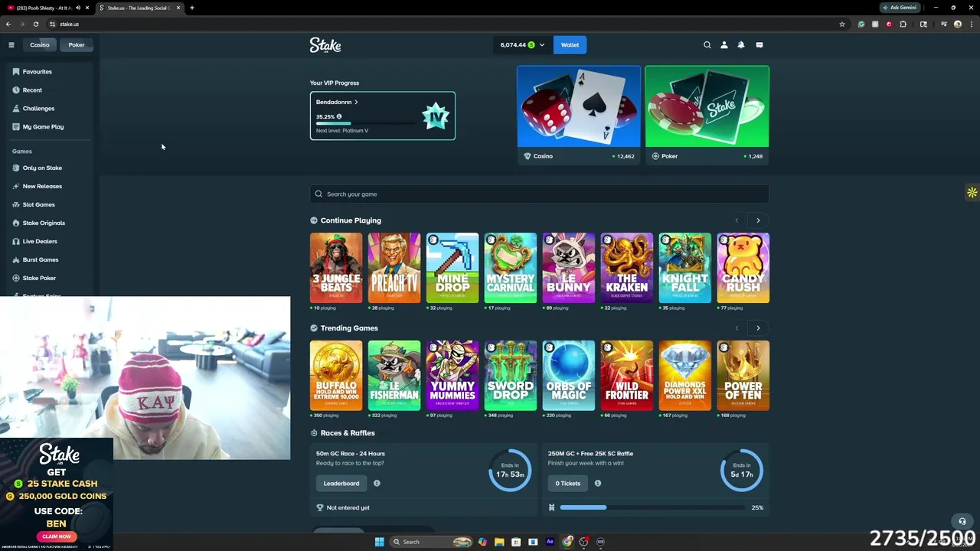Open the user profile icon
This screenshot has width=980, height=551.
[724, 45]
